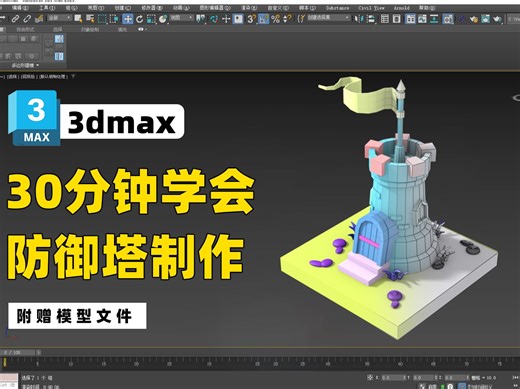Toggle the Ribbon display icon

(x=410, y=19)
